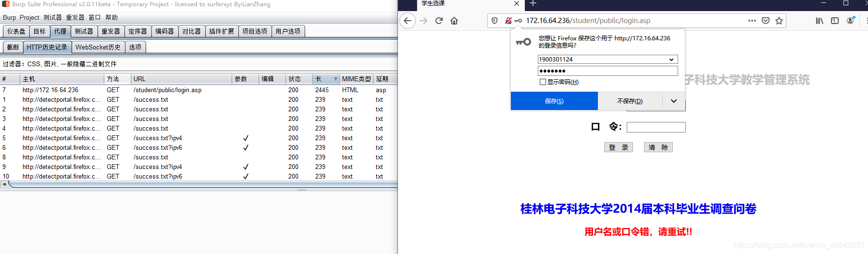Open a new Firefox tab
The width and height of the screenshot is (868, 254).
tap(533, 4)
